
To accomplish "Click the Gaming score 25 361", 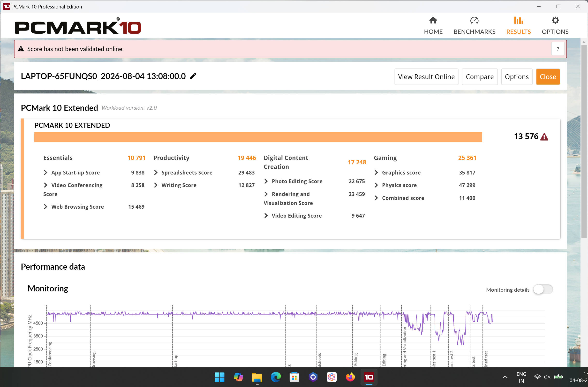I will click(x=467, y=158).
